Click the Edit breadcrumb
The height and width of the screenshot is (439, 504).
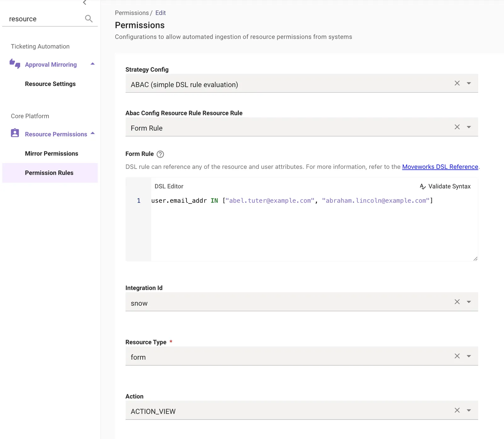pos(160,13)
